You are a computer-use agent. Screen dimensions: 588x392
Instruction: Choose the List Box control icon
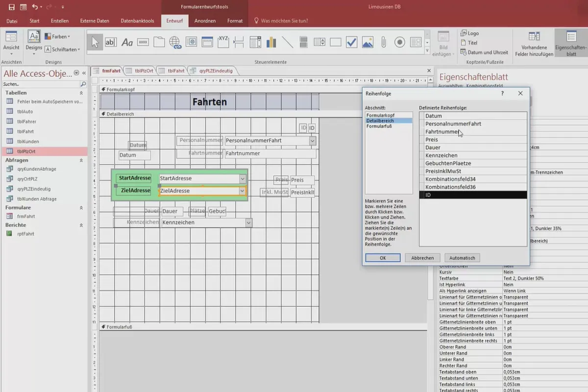click(319, 43)
